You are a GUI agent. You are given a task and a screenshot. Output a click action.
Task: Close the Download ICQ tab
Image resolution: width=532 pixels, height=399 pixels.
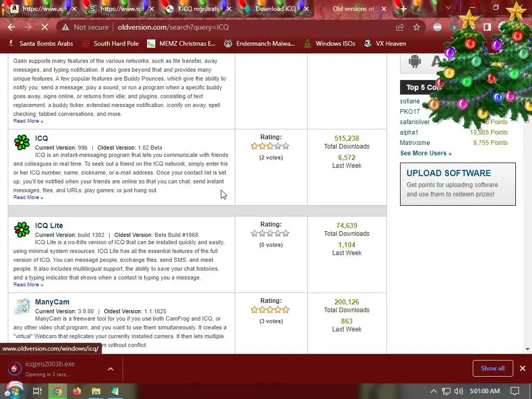pyautogui.click(x=307, y=9)
